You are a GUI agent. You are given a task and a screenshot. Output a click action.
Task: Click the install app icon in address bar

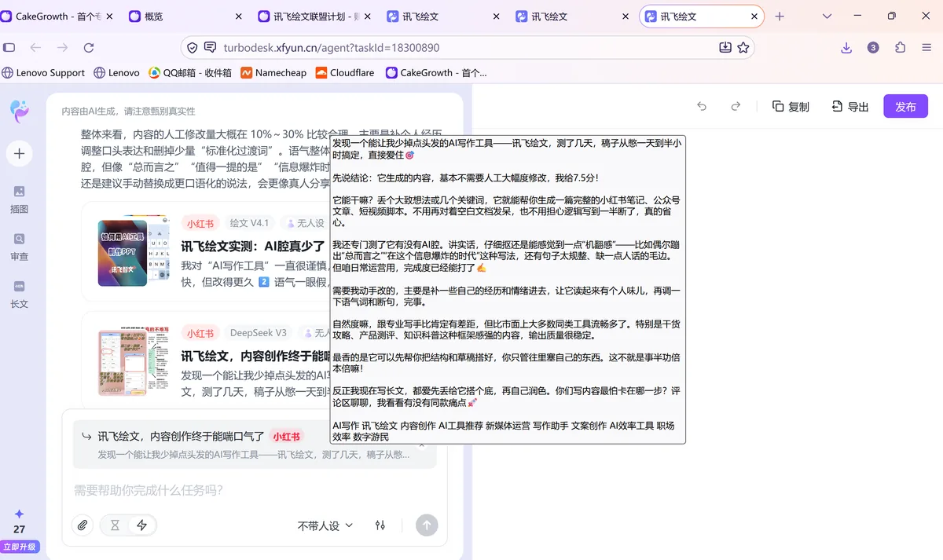pos(725,48)
